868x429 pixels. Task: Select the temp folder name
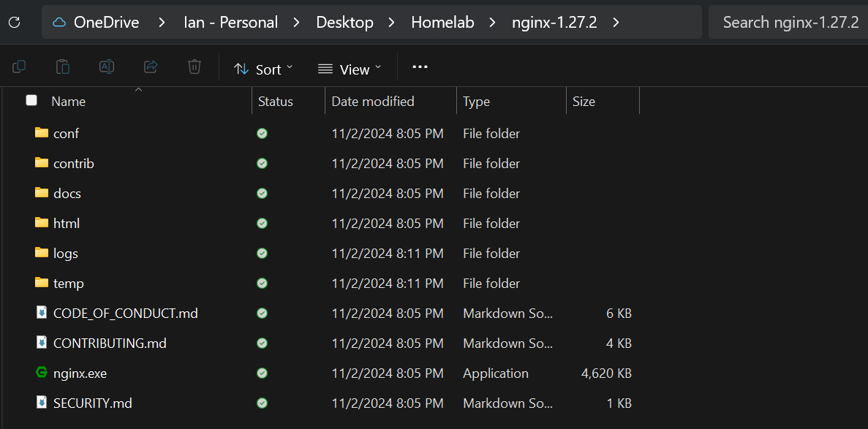tap(69, 284)
